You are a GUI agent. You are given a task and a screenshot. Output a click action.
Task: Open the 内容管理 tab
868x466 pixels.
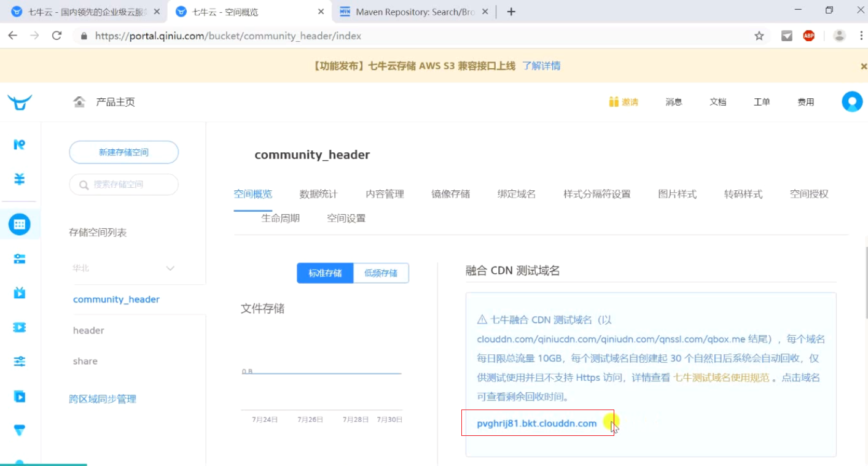385,194
